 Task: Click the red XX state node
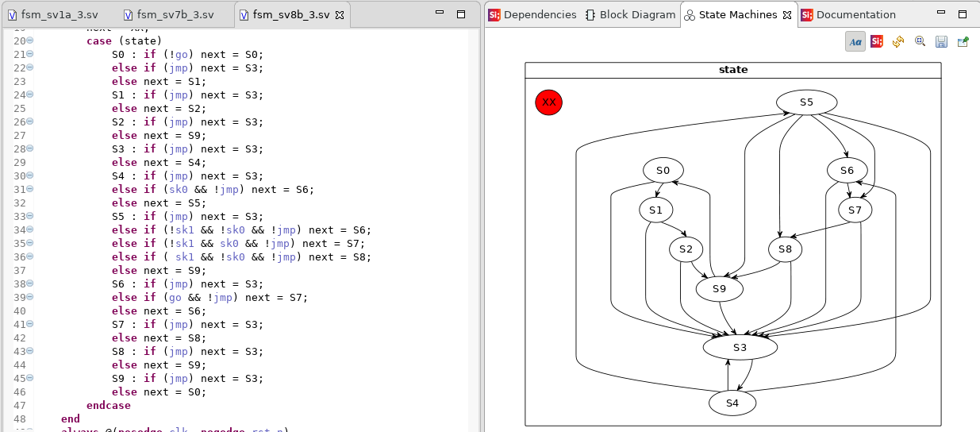548,102
